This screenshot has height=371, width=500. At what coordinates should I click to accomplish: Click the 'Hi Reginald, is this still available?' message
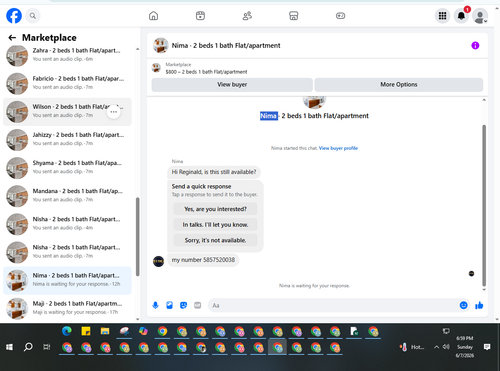(214, 172)
